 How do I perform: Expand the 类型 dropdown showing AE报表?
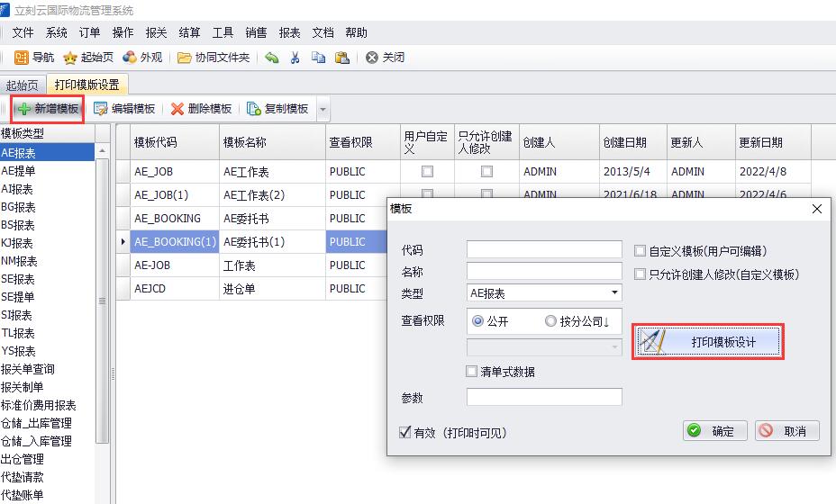[614, 293]
